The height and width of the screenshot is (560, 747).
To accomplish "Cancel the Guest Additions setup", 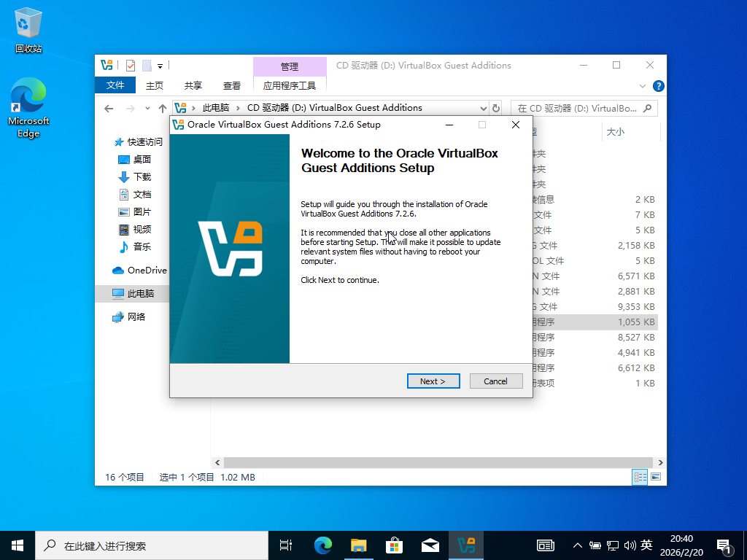I will pos(495,381).
